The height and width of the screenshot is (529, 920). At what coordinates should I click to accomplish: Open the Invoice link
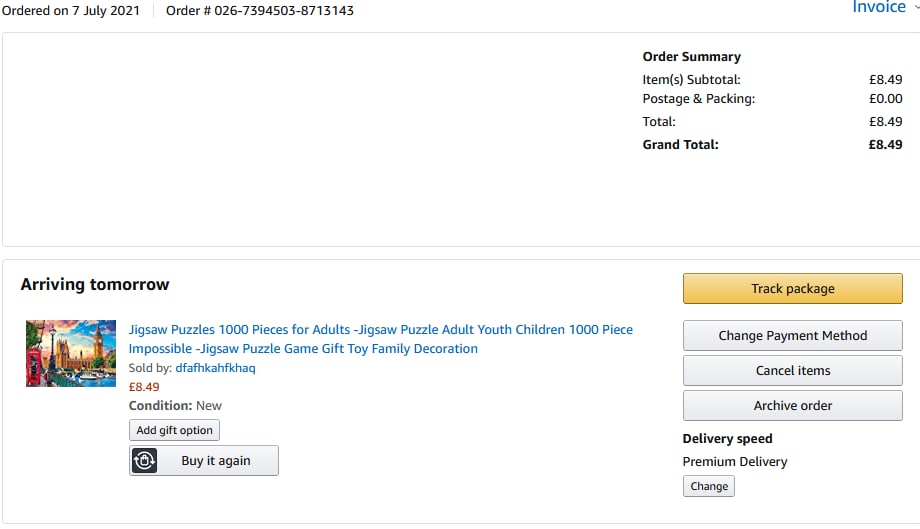point(878,7)
